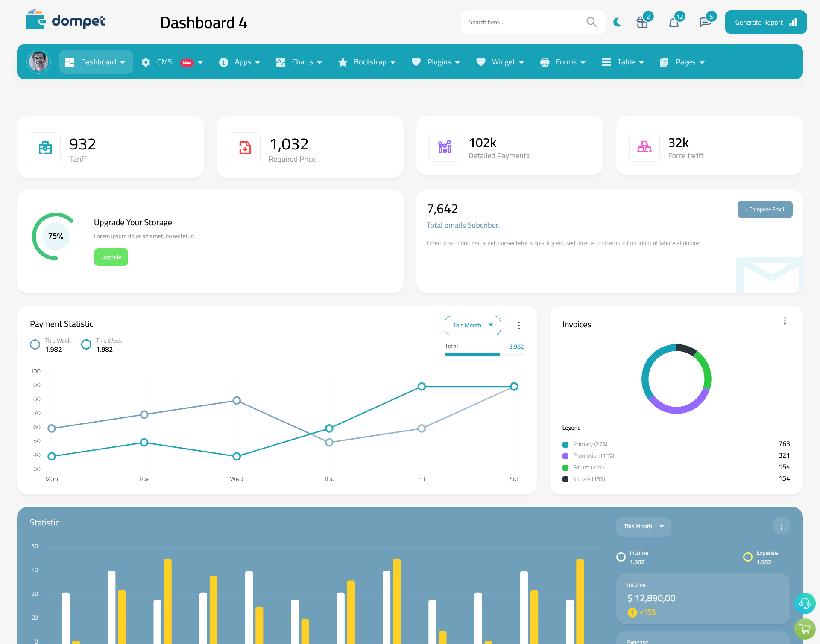Click the Compose Email link button

pos(764,209)
